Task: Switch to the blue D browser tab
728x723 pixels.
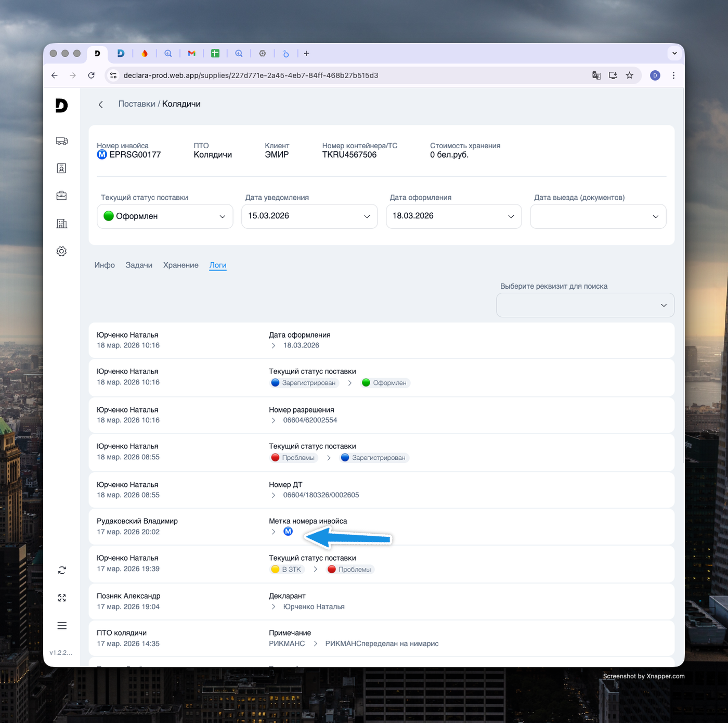Action: [121, 54]
